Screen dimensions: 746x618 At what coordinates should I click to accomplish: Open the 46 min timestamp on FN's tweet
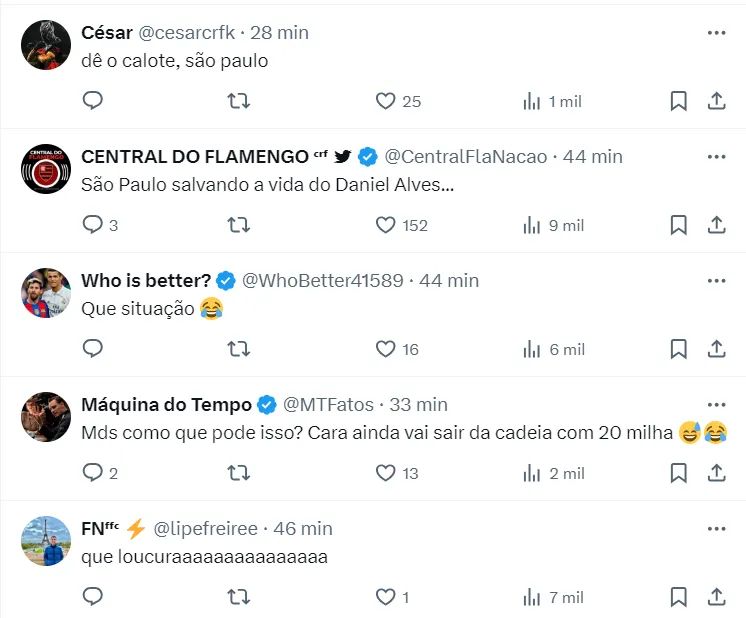pyautogui.click(x=302, y=528)
